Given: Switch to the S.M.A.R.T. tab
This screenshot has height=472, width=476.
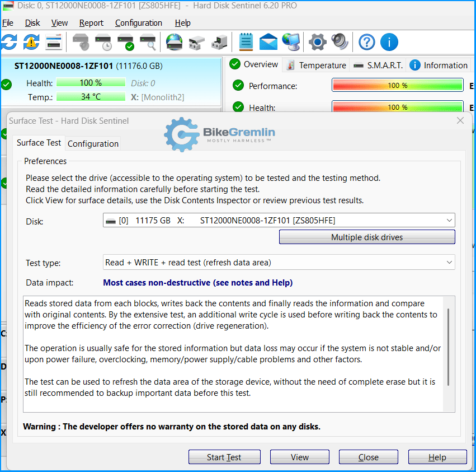Looking at the screenshot, I should click(x=378, y=65).
